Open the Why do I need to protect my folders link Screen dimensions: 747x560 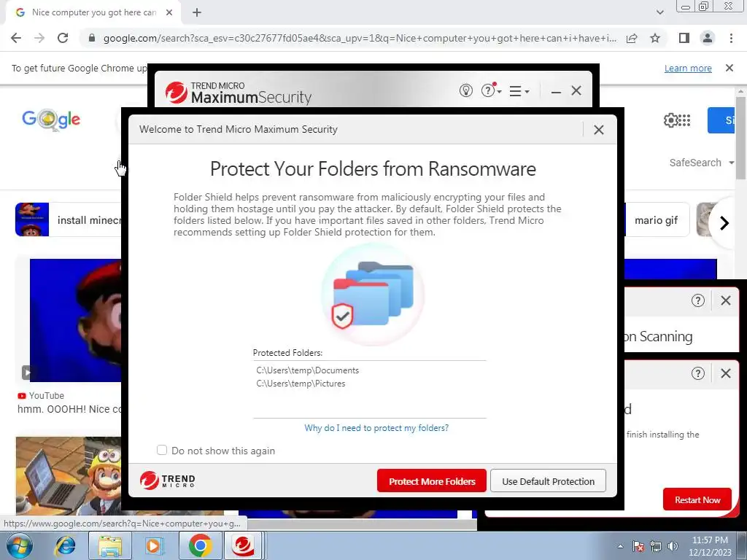[376, 427]
